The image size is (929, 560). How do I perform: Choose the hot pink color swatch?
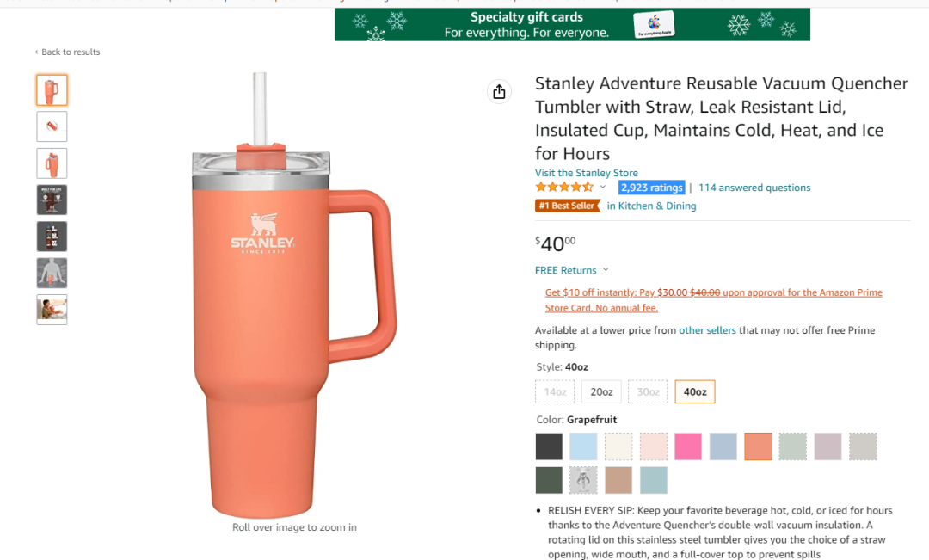pos(688,446)
